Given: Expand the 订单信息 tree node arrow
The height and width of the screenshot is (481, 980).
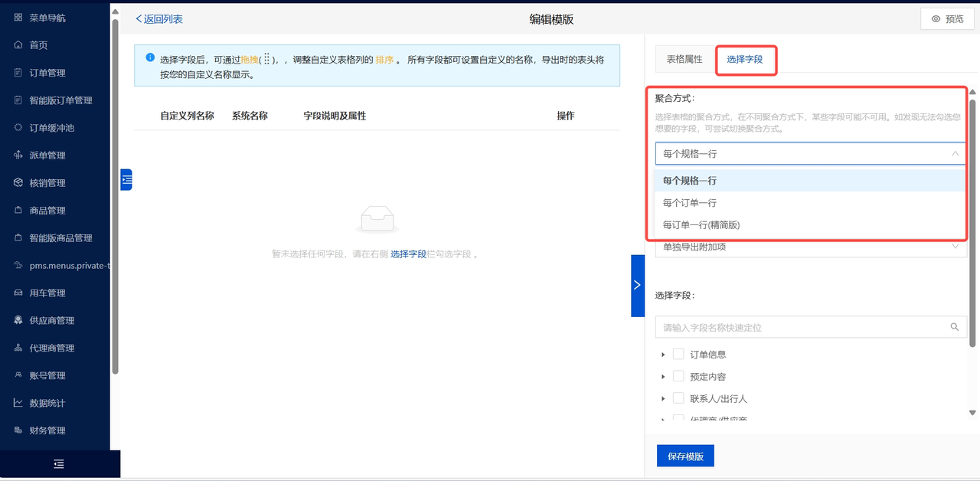Looking at the screenshot, I should pos(663,355).
